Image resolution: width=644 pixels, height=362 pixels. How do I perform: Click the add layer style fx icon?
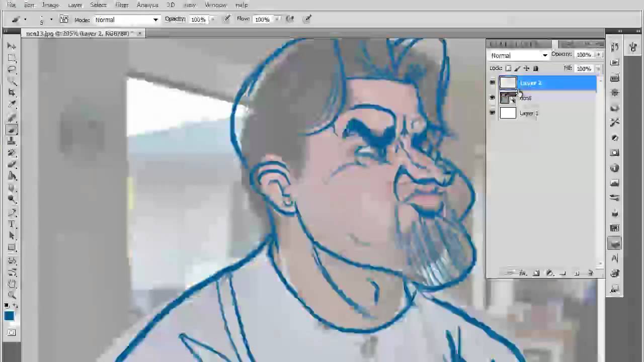tap(523, 273)
